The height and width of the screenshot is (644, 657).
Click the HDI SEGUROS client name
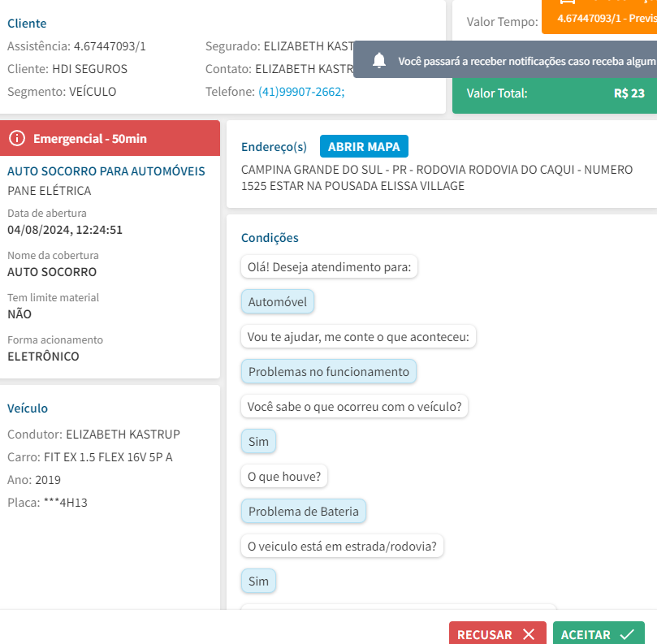[89, 69]
